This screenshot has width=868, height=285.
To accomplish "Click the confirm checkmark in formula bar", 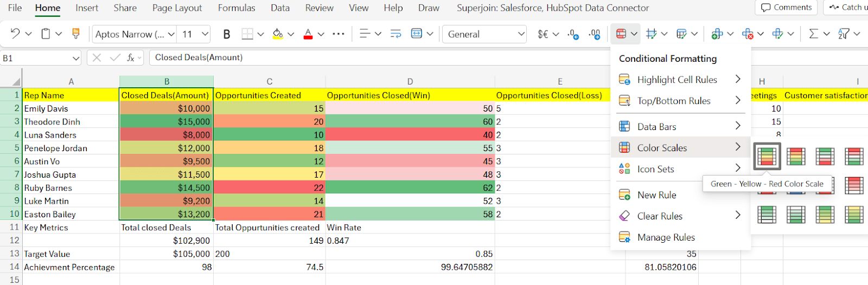I will [x=114, y=57].
